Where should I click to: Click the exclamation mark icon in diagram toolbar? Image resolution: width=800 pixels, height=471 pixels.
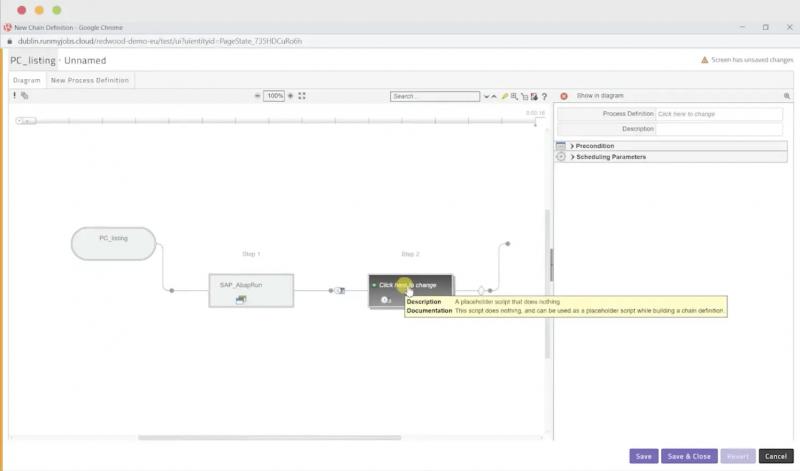click(14, 96)
